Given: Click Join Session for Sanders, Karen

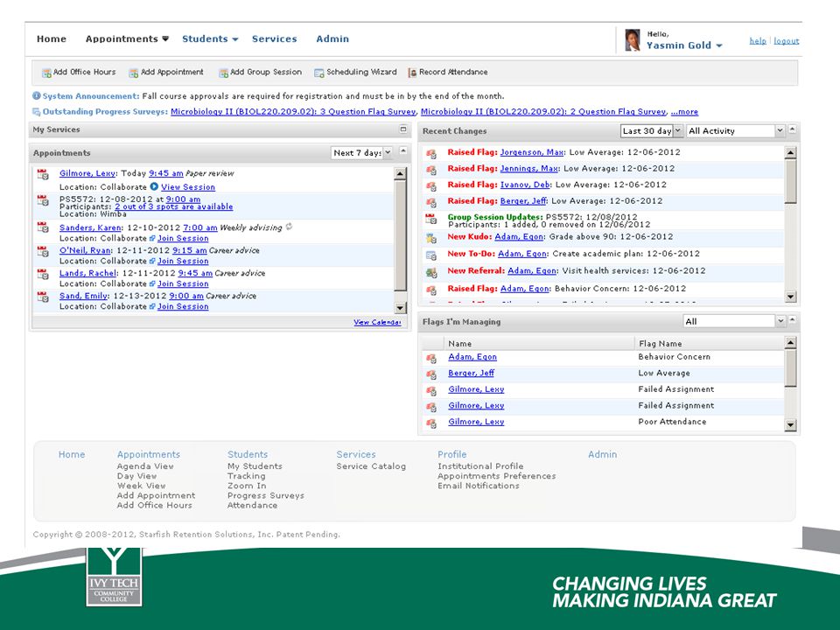Looking at the screenshot, I should pos(183,238).
